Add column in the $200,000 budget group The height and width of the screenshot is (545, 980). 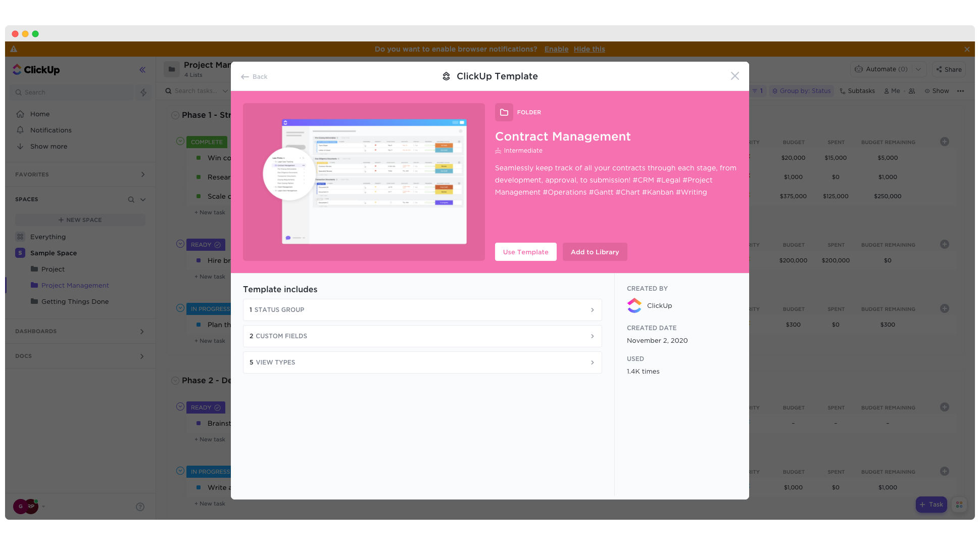pos(944,245)
